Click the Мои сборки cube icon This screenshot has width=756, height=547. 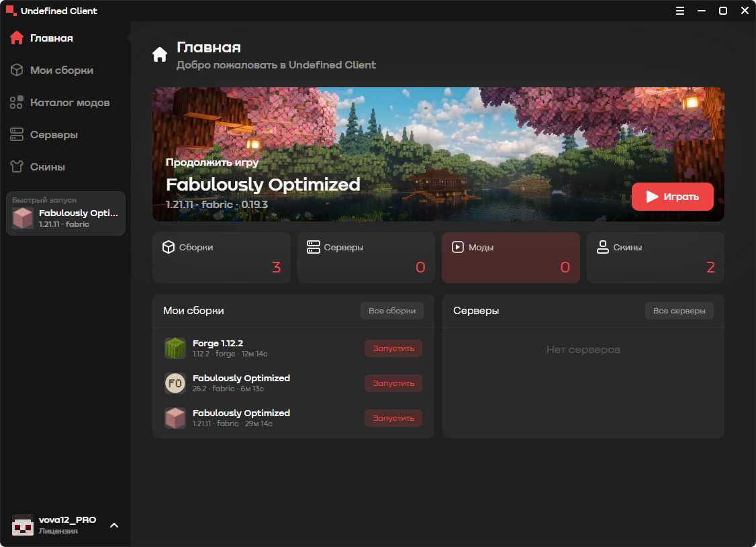pos(17,70)
